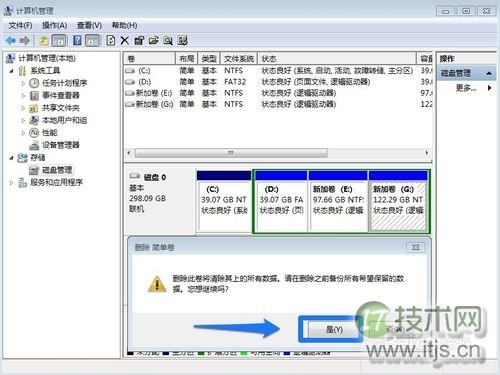500x375 pixels.
Task: Open the 文件(F) menu
Action: point(20,25)
